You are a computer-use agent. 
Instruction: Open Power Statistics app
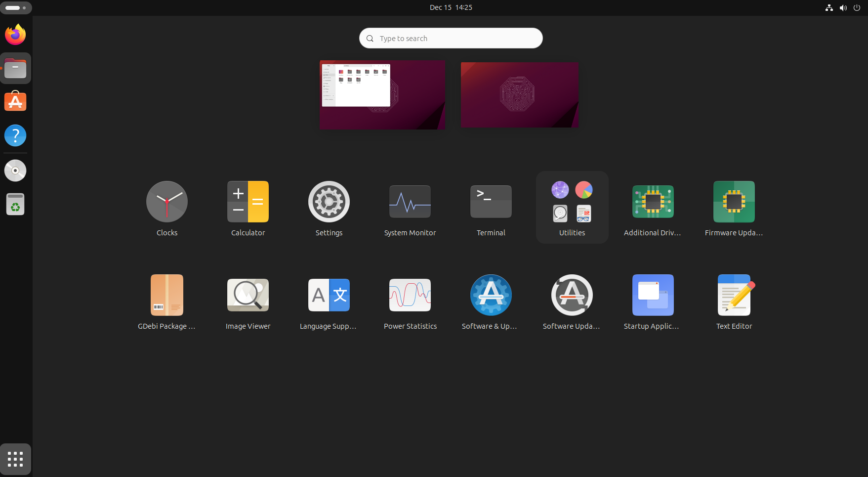coord(410,295)
